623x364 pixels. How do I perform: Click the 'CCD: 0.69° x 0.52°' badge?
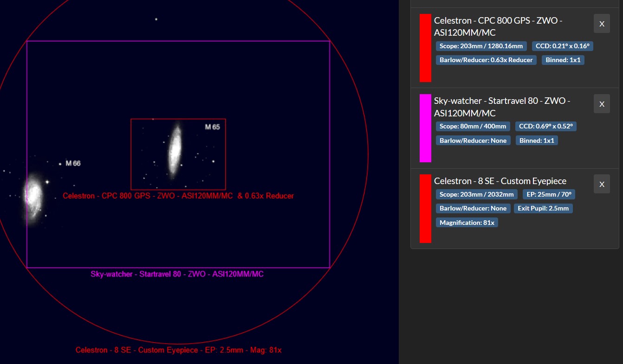(x=546, y=126)
